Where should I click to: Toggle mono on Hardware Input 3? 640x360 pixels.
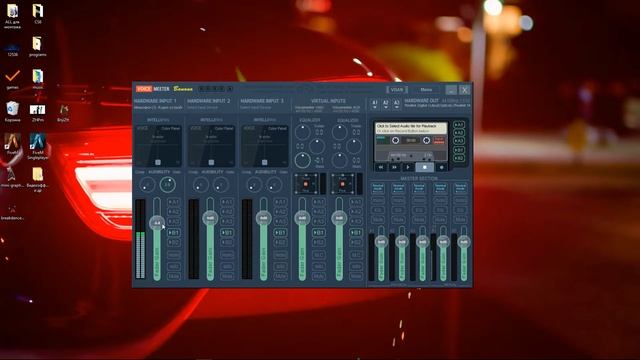click(281, 255)
